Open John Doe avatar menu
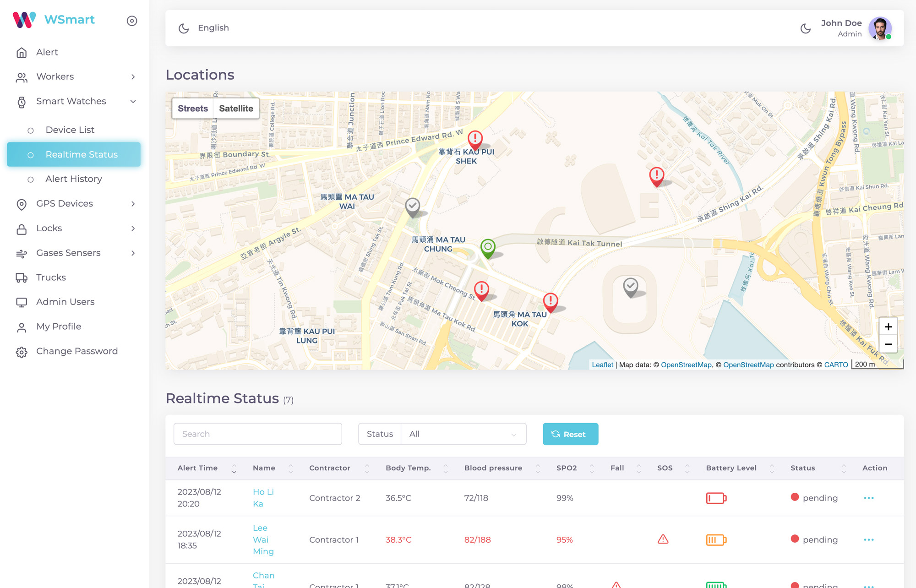 (x=880, y=28)
